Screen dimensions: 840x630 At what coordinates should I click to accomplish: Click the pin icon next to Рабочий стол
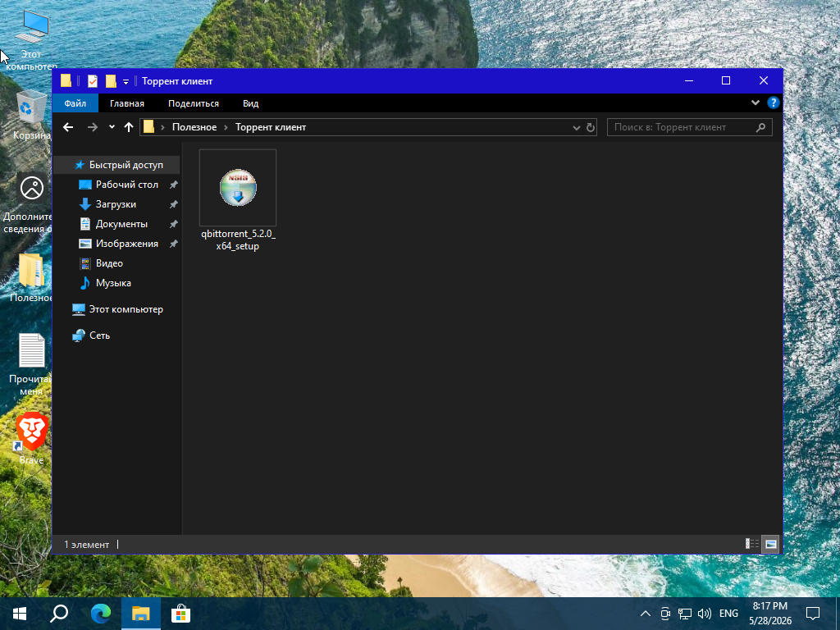point(174,185)
